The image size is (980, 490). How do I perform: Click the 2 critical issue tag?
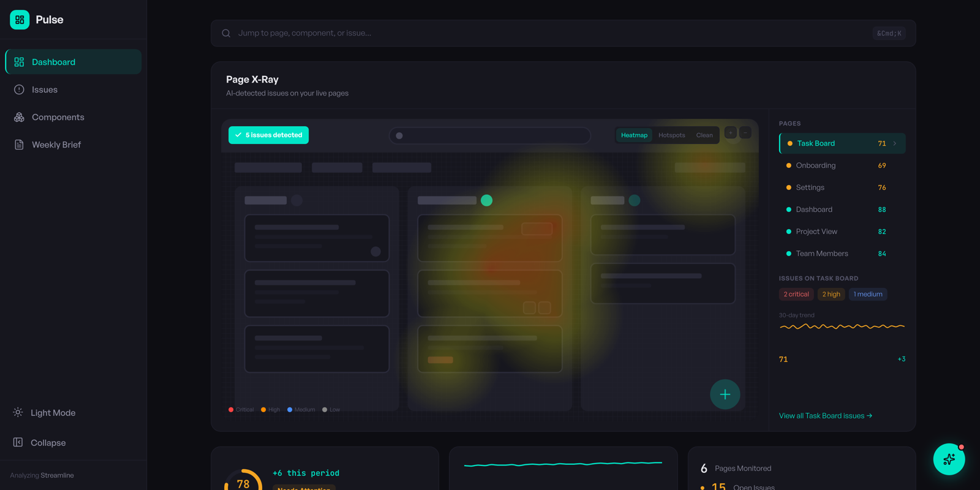(x=796, y=294)
